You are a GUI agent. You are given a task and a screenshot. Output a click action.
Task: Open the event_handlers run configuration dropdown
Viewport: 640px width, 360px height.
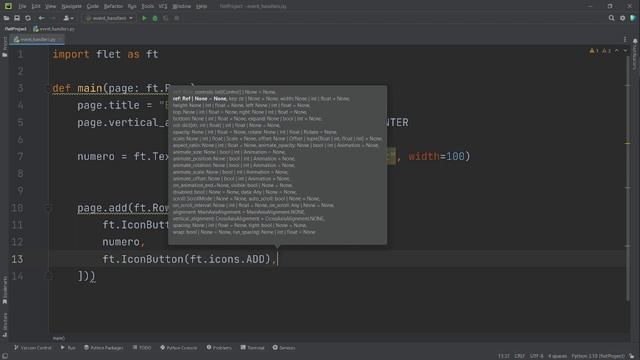pos(109,18)
